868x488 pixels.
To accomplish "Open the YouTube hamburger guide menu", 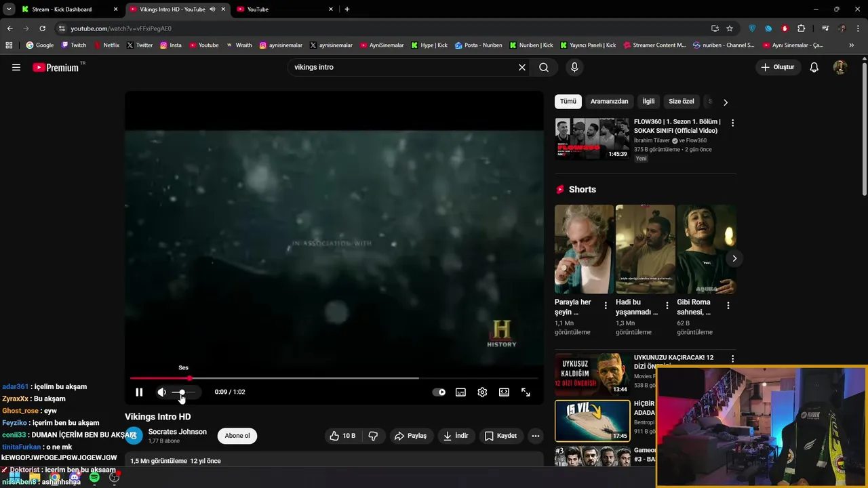I will (16, 67).
